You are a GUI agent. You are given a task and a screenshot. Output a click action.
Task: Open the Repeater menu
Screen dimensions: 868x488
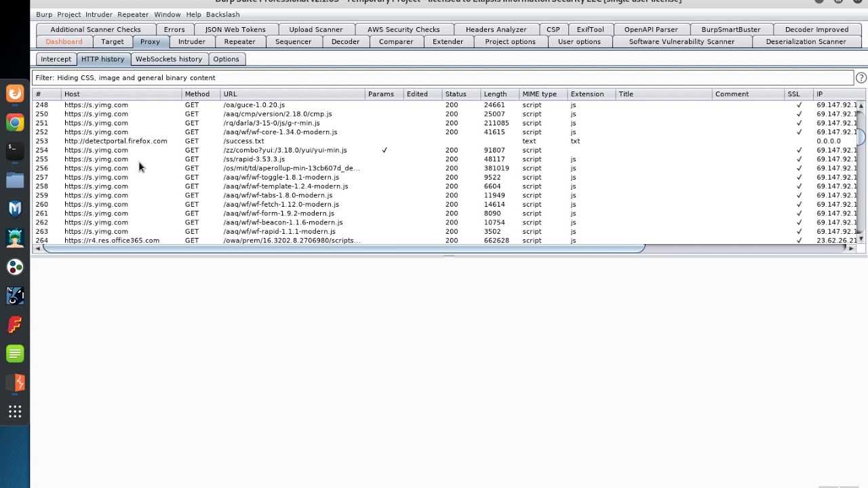tap(133, 14)
